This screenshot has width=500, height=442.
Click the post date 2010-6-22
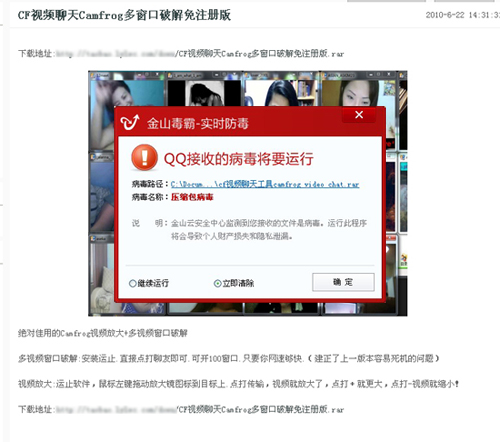(445, 15)
